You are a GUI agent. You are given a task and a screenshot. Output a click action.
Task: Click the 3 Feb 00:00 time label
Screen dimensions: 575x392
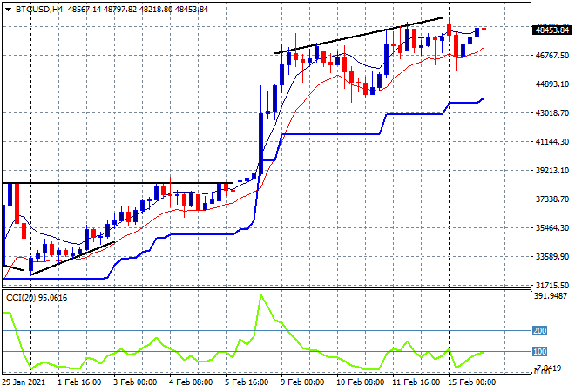coord(135,382)
